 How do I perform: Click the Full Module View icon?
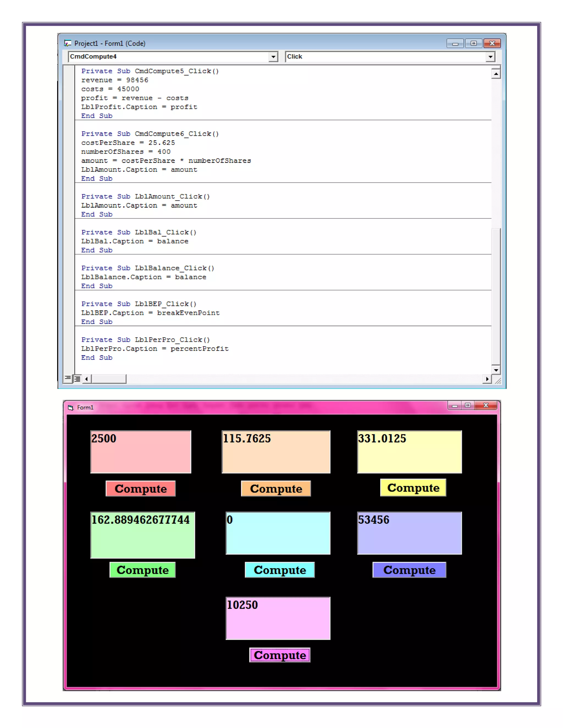click(77, 379)
